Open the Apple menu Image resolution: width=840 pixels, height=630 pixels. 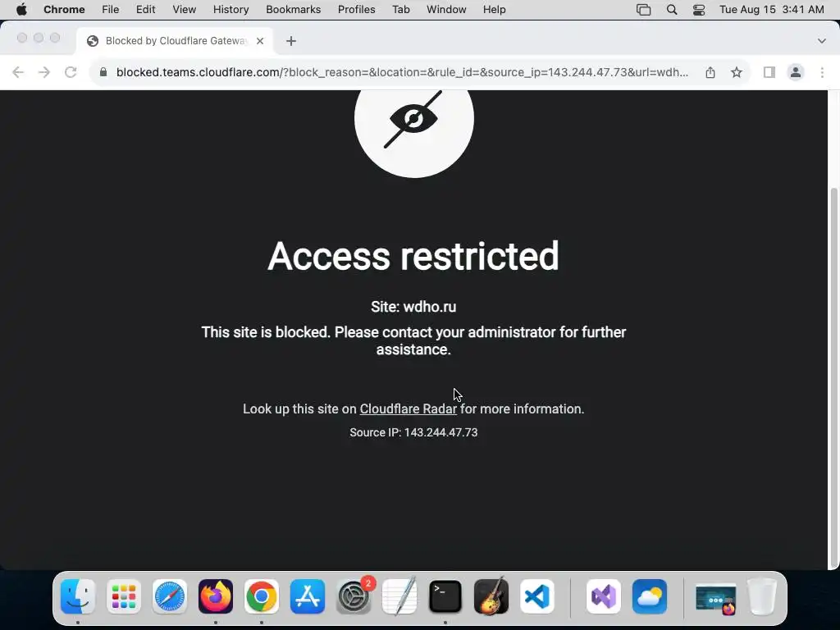pyautogui.click(x=21, y=10)
